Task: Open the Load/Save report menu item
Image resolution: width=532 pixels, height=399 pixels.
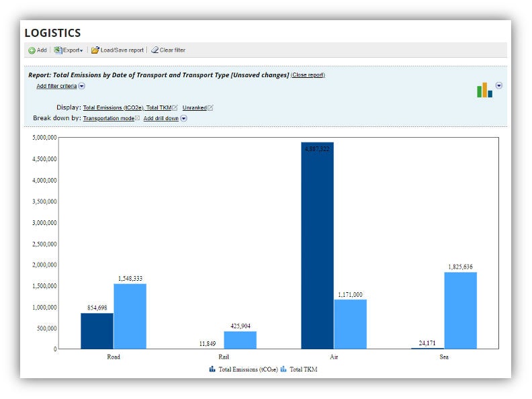Action: [122, 50]
